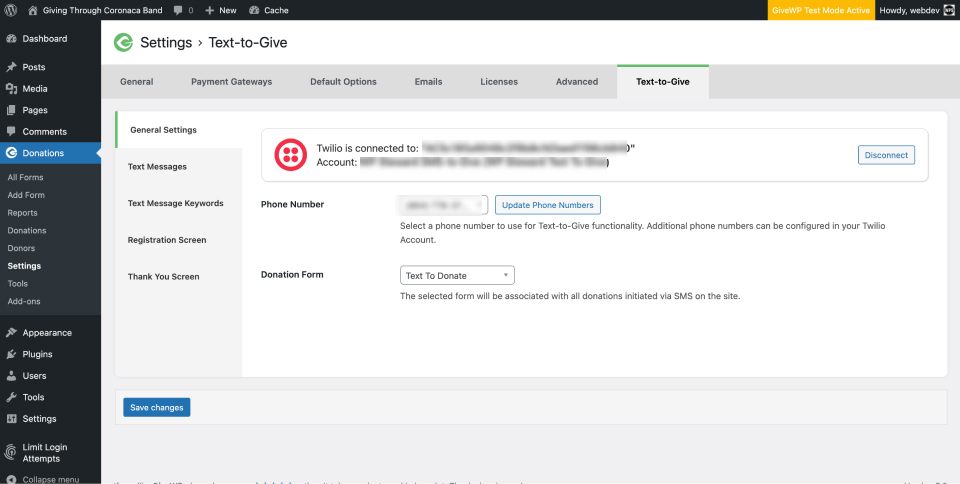Click the WordPress logo icon
Screen dimensions: 960x484
[10, 10]
